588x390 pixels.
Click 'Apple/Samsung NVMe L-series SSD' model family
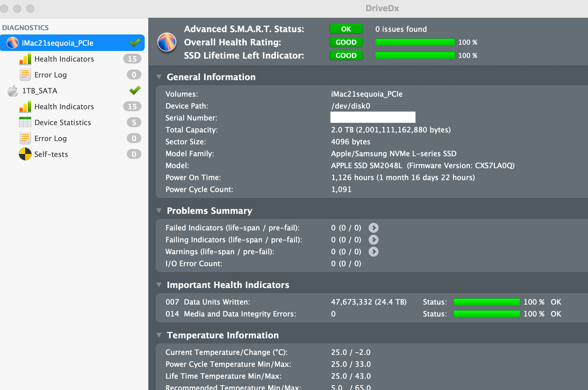coord(394,154)
